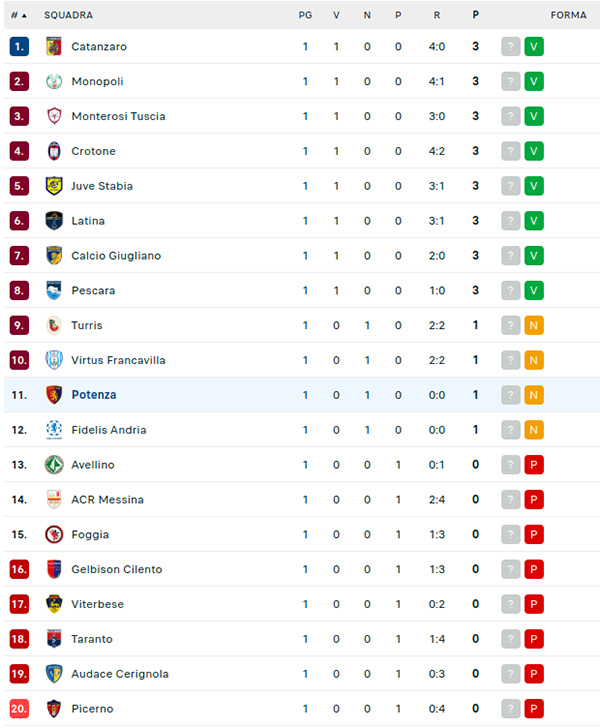
Task: Open the Monterosi Tuscia team page
Action: [x=118, y=116]
